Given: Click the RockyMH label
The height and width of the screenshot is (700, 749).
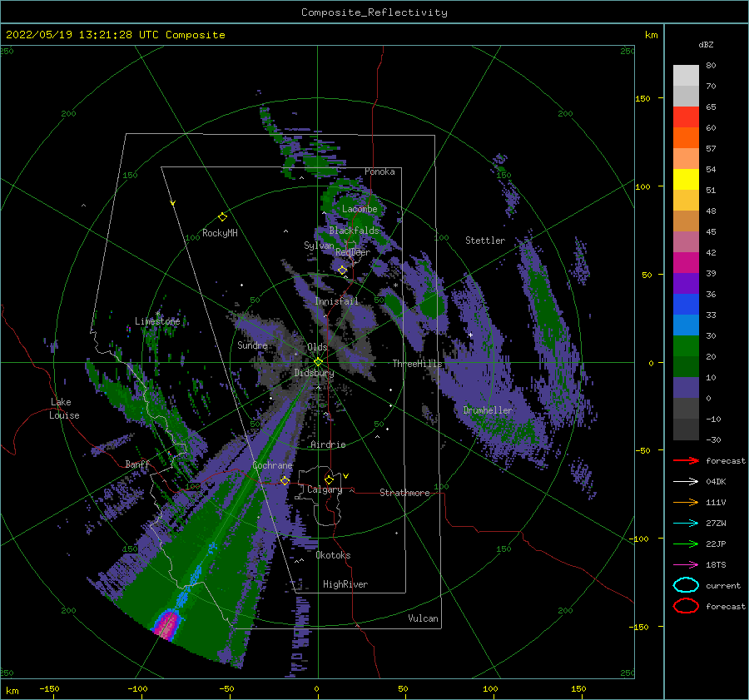Looking at the screenshot, I should [220, 233].
